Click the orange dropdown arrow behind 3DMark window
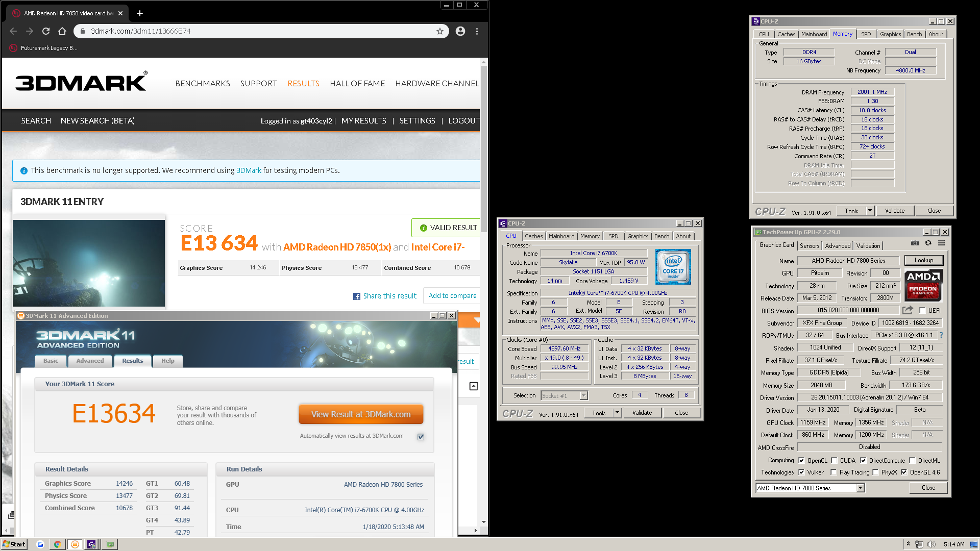Screen dimensions: 980x551 477,320
